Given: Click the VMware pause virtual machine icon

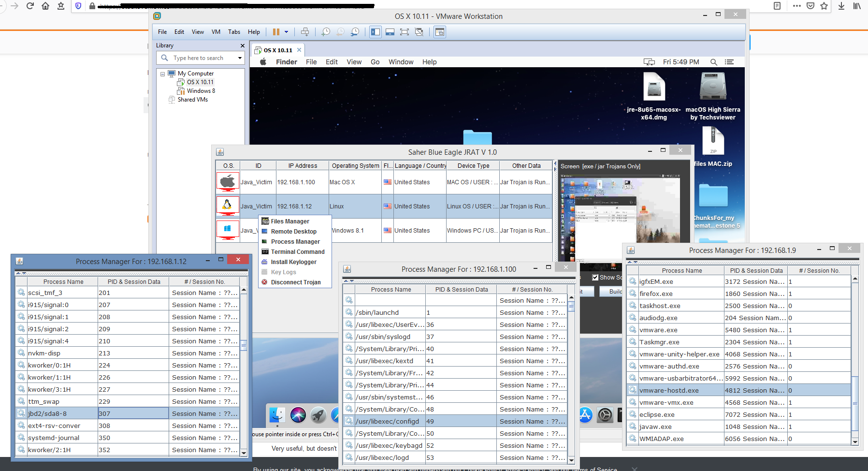Looking at the screenshot, I should pyautogui.click(x=276, y=32).
